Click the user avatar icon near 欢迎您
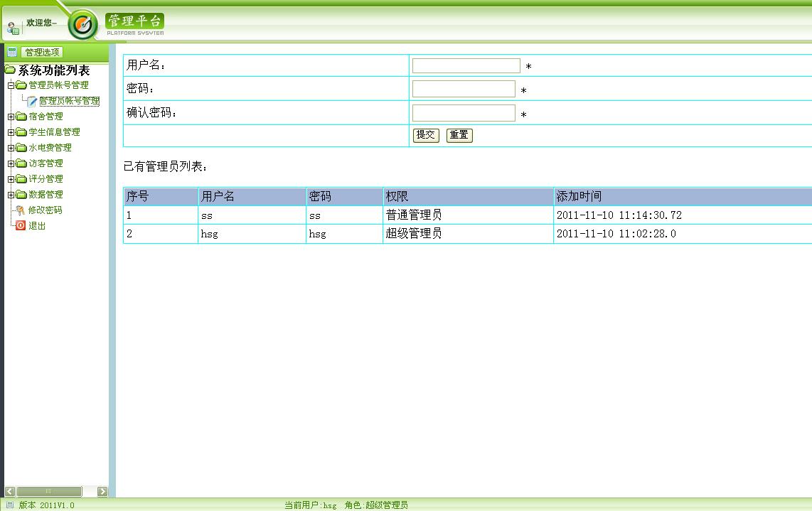Image resolution: width=812 pixels, height=511 pixels. (11, 27)
